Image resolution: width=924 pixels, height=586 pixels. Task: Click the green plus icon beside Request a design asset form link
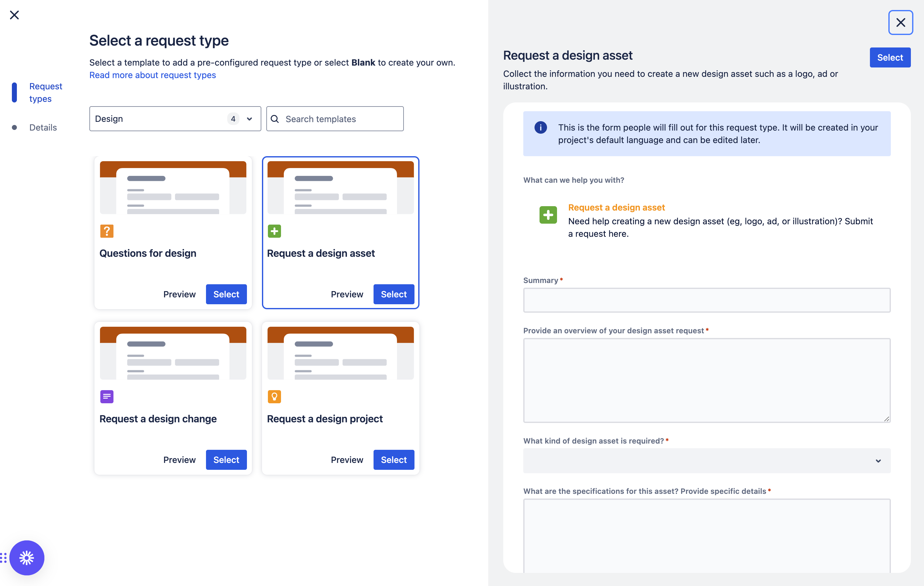[x=548, y=215]
